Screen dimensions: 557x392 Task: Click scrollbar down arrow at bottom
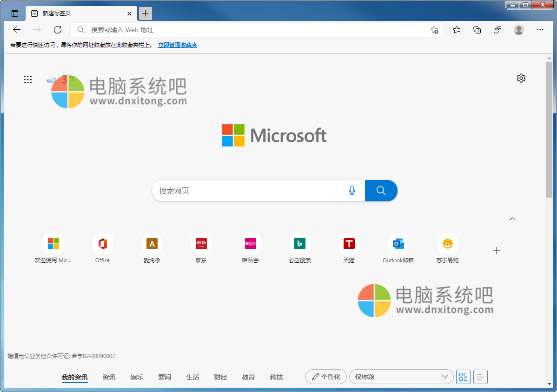(x=549, y=384)
